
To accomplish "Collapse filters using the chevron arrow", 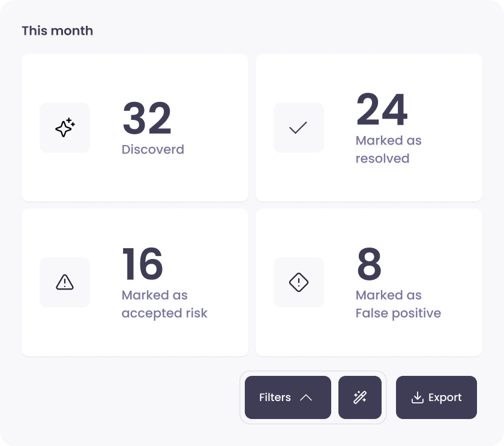I will click(306, 397).
